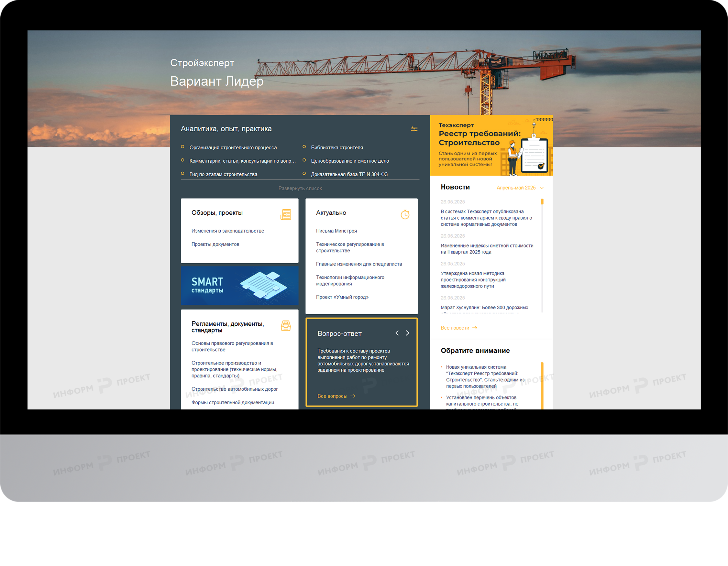Open the filter settings icon in Аналитика panel

(414, 129)
